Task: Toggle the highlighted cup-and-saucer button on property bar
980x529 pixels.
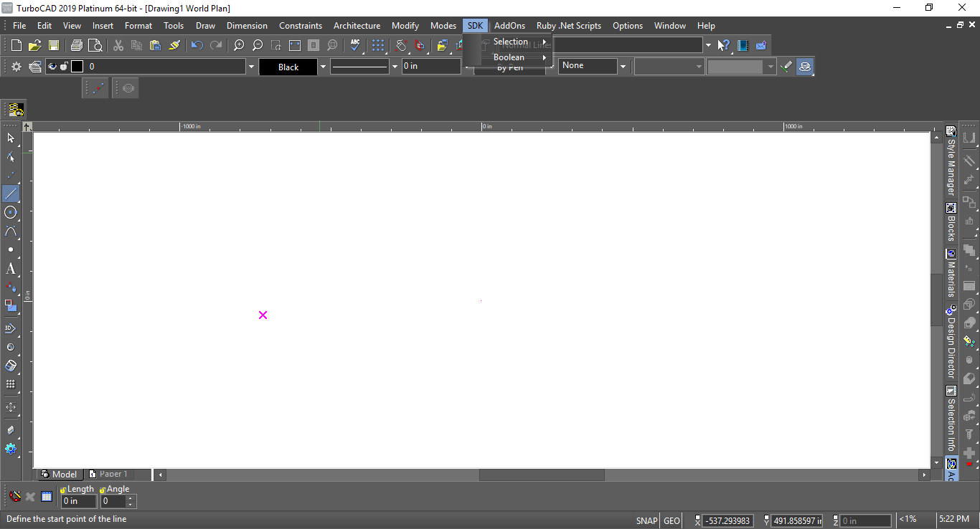Action: (x=805, y=67)
